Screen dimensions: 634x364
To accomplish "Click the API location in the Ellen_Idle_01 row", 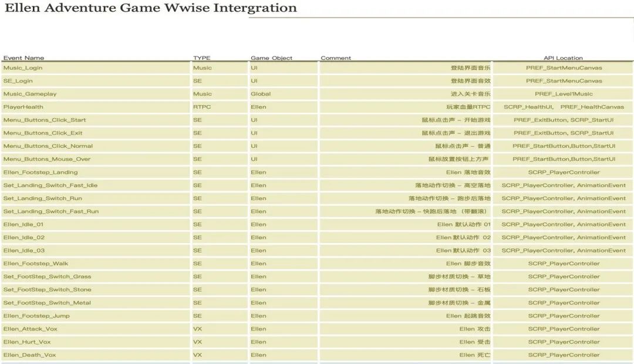I will [564, 224].
